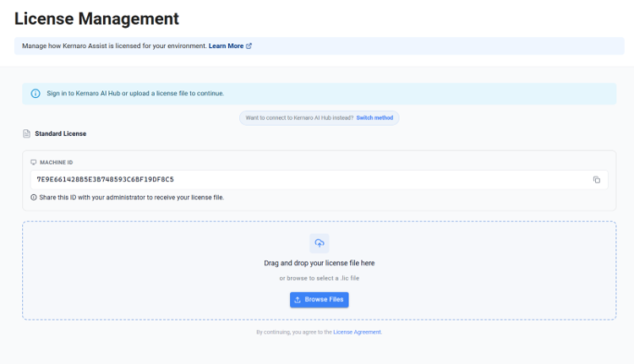Click the drag and drop license text

[x=320, y=263]
